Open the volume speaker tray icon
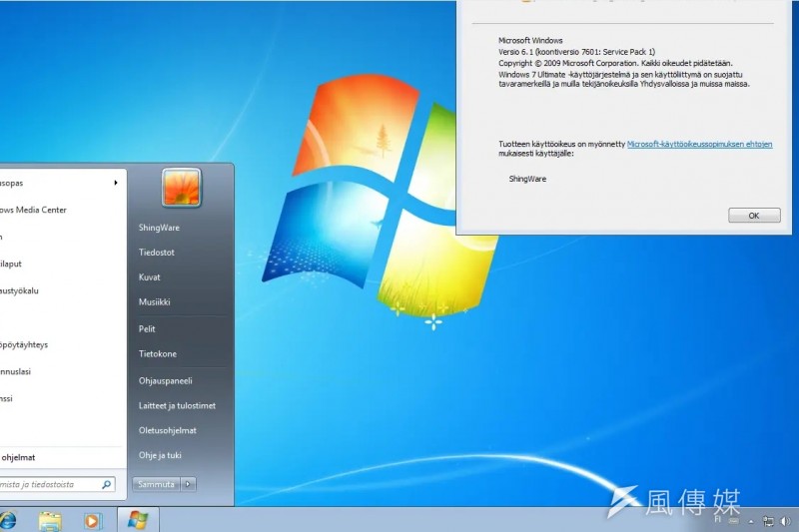Viewport: 799px width, 532px height. point(785,521)
